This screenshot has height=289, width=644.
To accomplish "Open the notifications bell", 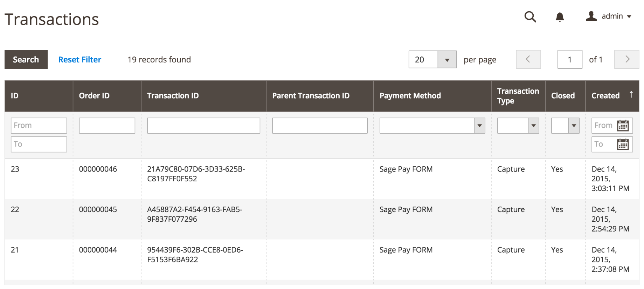I will 560,17.
